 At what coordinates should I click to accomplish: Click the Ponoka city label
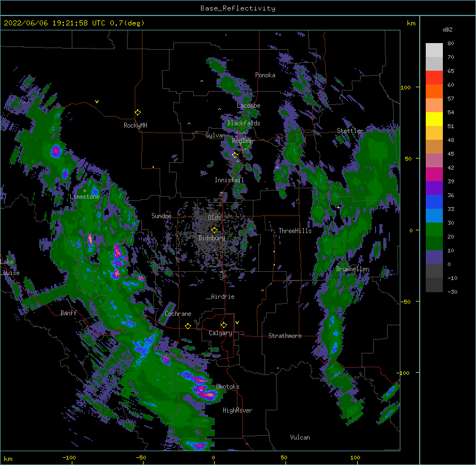click(x=265, y=75)
